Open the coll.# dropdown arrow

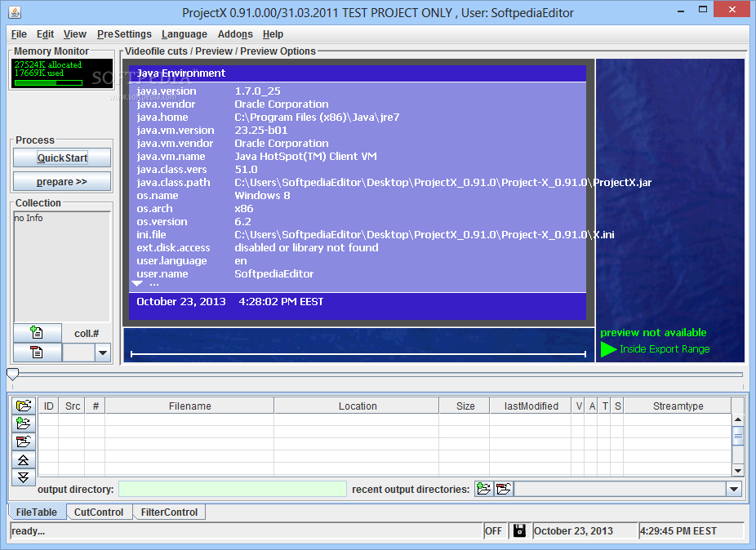click(x=103, y=353)
